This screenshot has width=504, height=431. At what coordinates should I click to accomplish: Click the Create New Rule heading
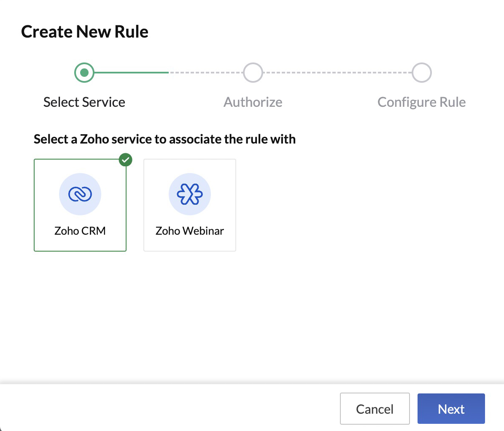pyautogui.click(x=85, y=31)
